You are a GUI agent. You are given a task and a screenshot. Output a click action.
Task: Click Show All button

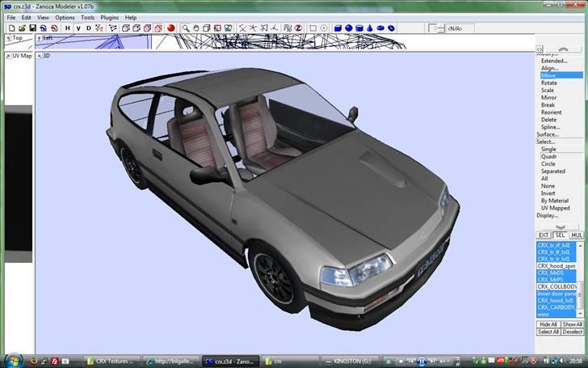coord(572,324)
